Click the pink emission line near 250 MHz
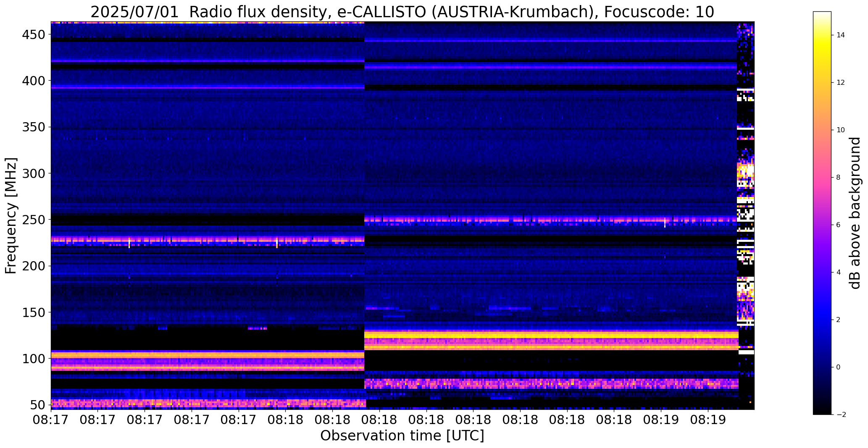This screenshot has height=448, width=868. [551, 220]
